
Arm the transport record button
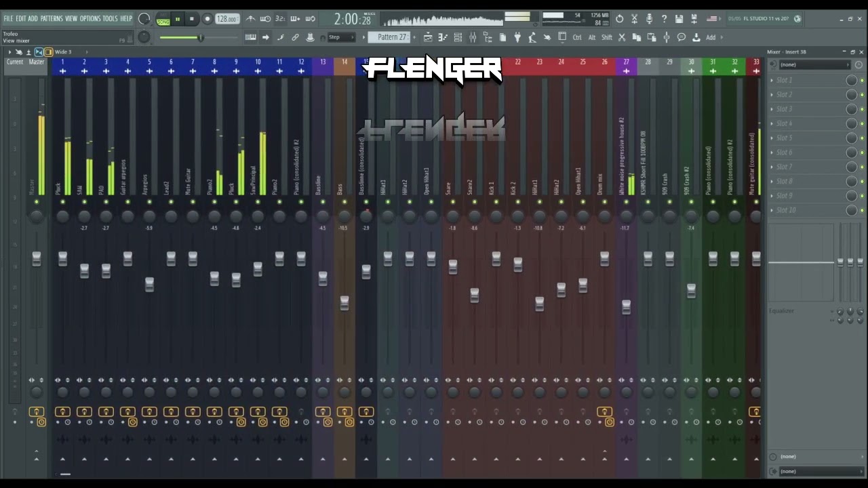coord(207,19)
